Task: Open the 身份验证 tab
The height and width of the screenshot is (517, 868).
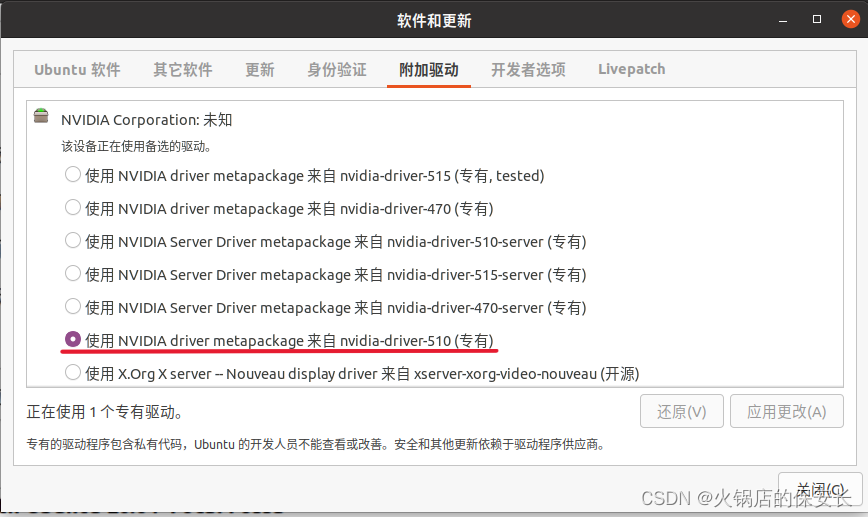Action: coord(337,70)
